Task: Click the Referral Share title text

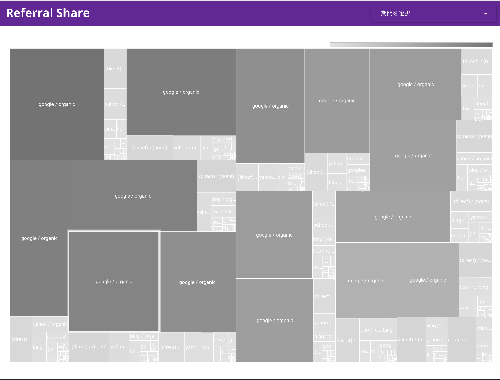Action: pos(48,13)
